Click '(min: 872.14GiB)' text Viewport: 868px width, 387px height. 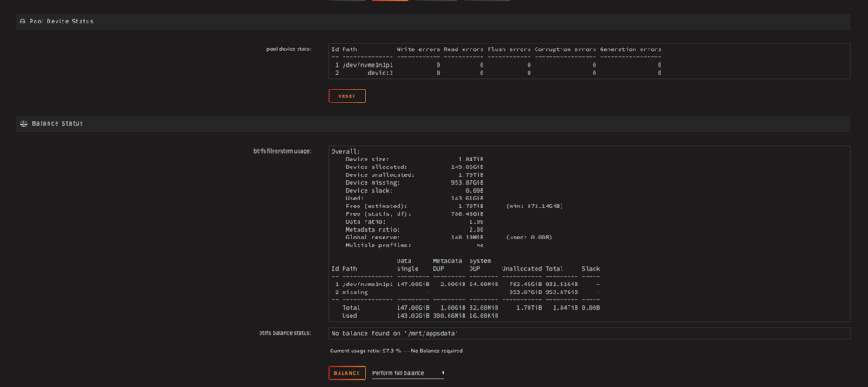click(534, 206)
